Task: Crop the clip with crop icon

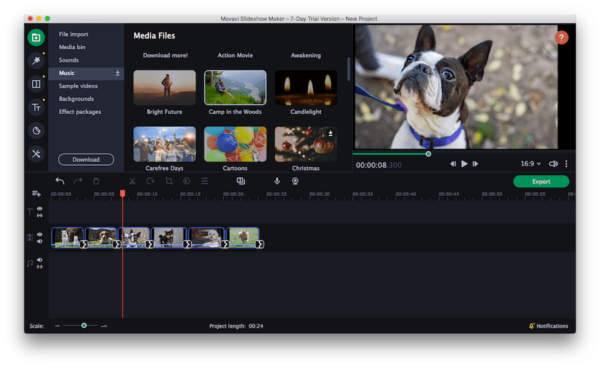Action: pyautogui.click(x=169, y=181)
